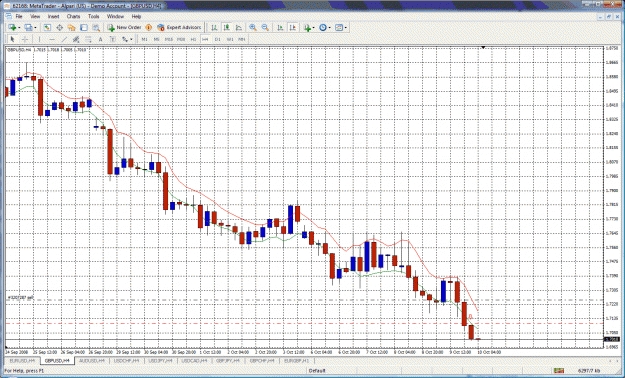Click the Arrows drawing tool icon
Image resolution: width=625 pixels, height=378 pixels.
pyautogui.click(x=125, y=39)
